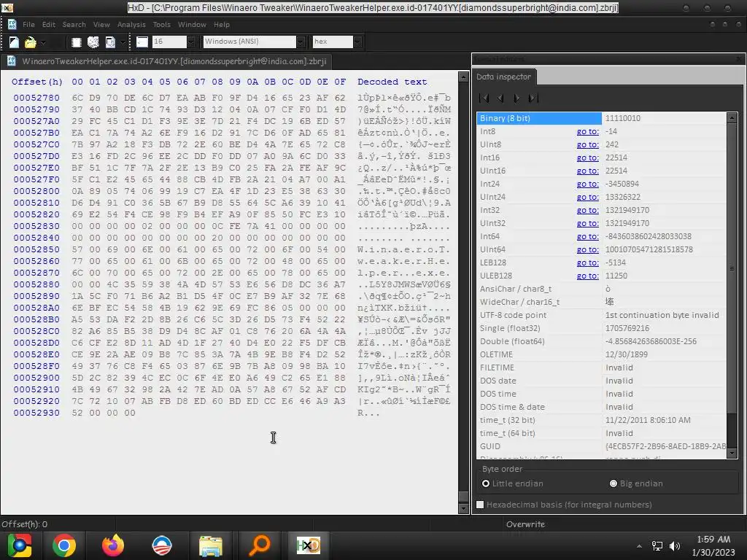
Task: Click the HxD taskbar icon
Action: click(309, 545)
